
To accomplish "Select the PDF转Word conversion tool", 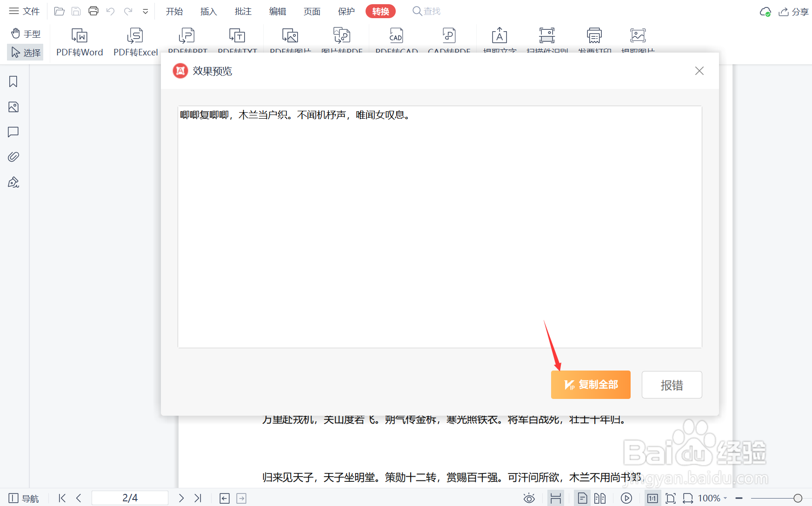I will click(x=79, y=42).
